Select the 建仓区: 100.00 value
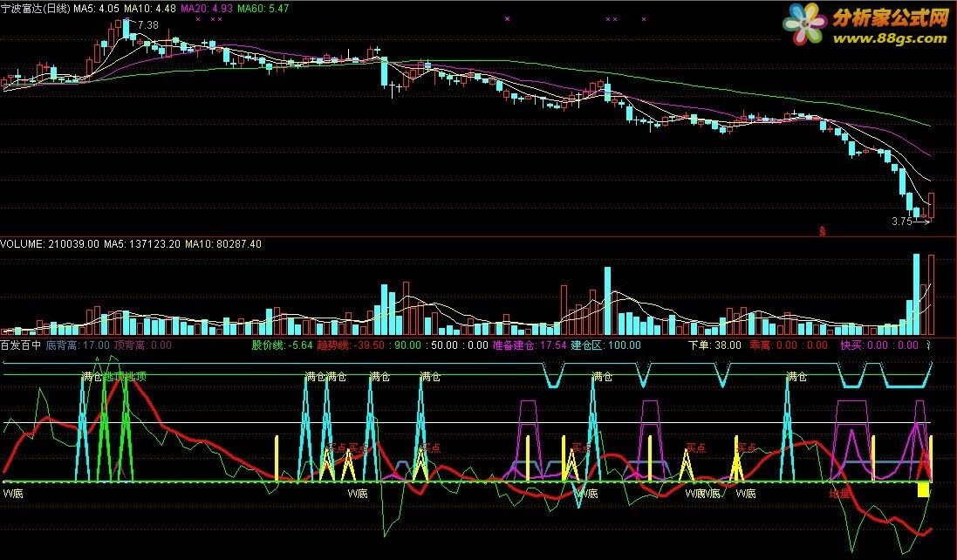 (605, 345)
